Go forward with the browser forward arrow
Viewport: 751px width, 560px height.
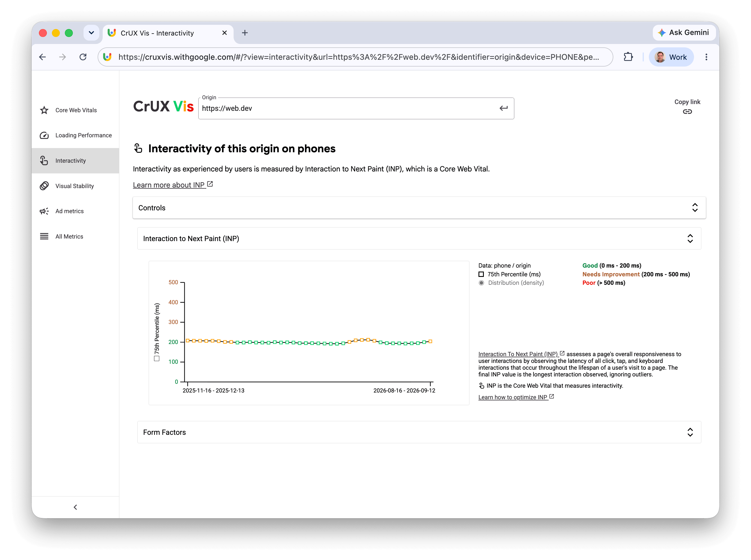(62, 57)
